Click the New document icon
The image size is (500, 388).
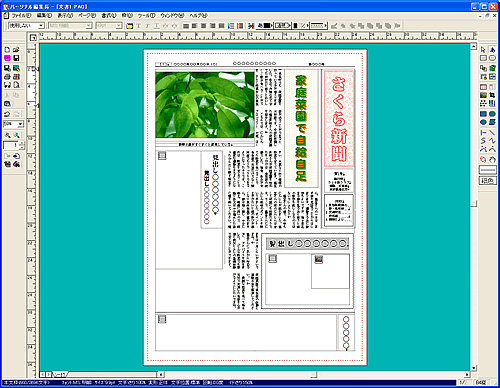coord(7,50)
